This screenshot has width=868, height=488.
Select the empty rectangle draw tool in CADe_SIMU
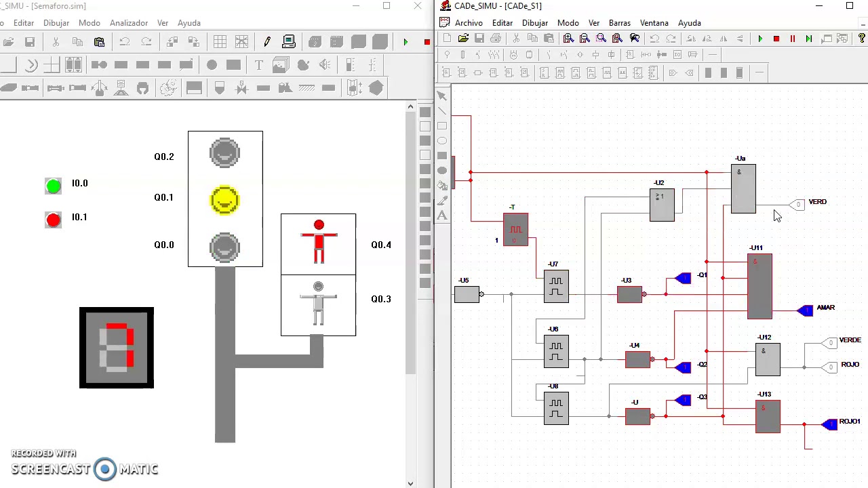point(442,126)
